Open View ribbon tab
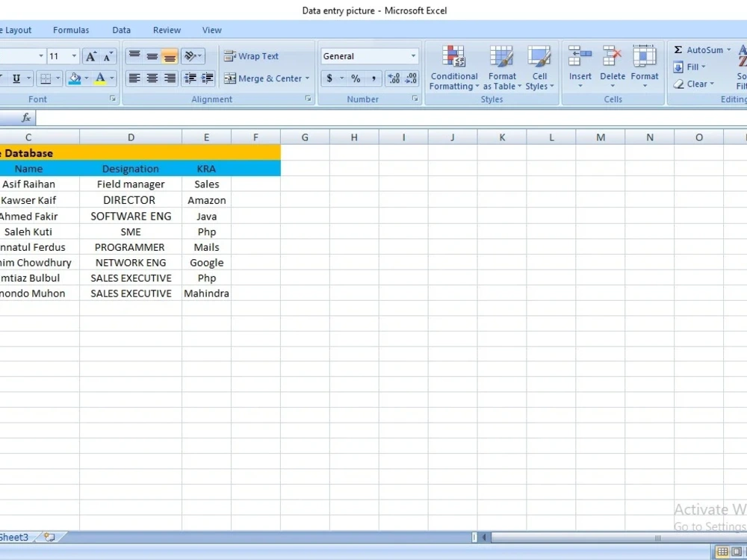 [211, 30]
